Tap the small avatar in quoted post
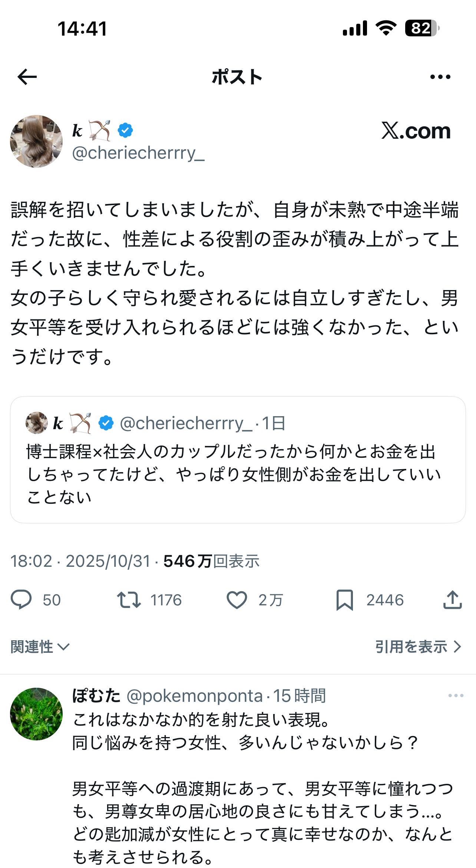This screenshot has width=476, height=868. (x=37, y=423)
